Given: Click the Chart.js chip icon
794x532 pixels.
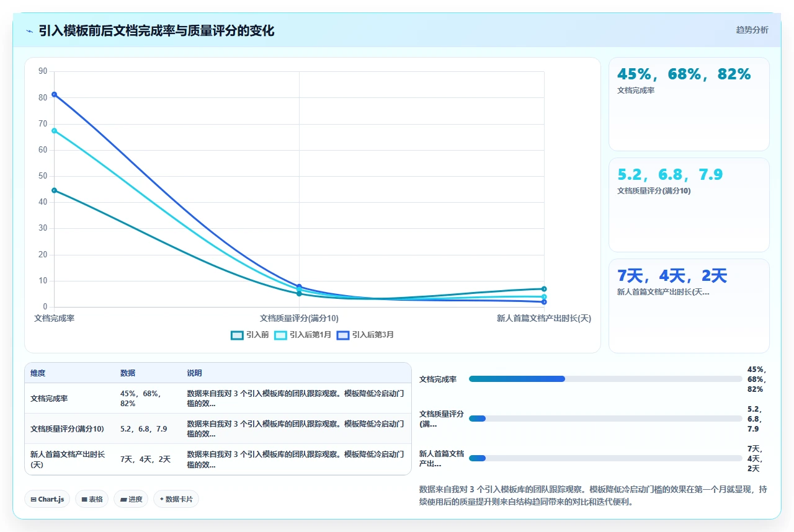Looking at the screenshot, I should [33, 499].
